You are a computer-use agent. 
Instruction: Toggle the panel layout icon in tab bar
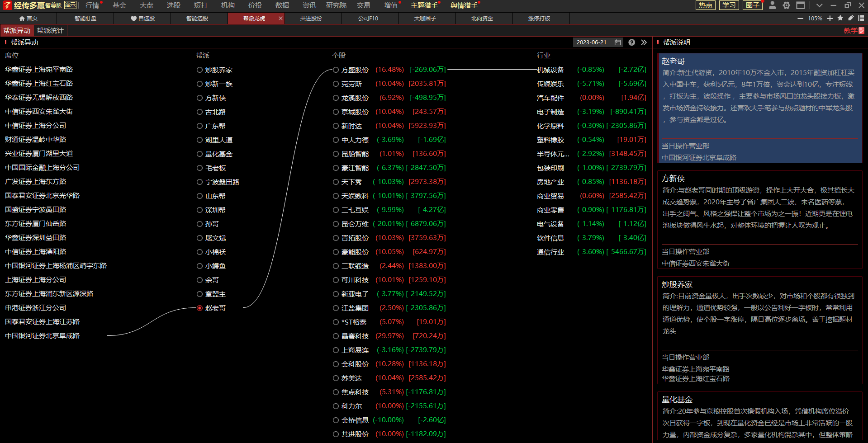pos(861,18)
